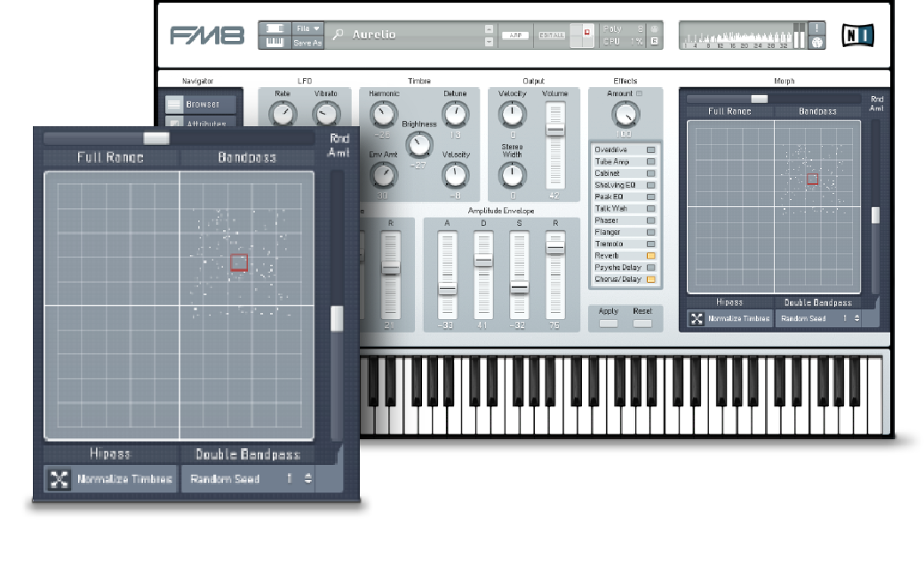Click the FM8 logo
924x569 pixels.
point(207,36)
